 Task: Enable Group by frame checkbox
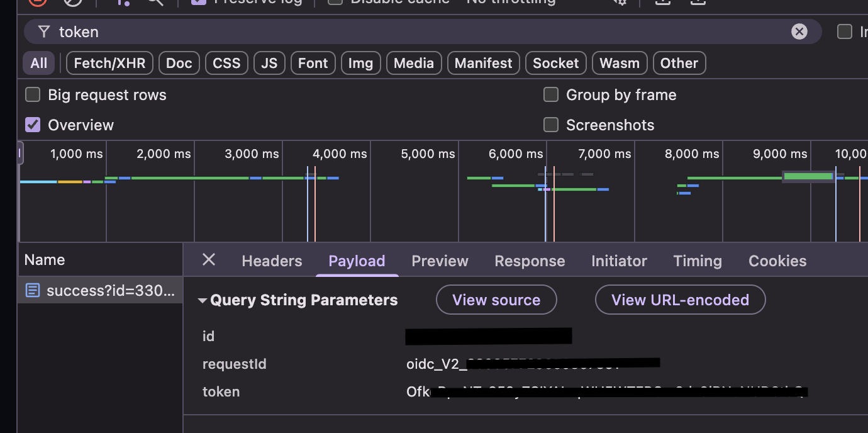551,95
